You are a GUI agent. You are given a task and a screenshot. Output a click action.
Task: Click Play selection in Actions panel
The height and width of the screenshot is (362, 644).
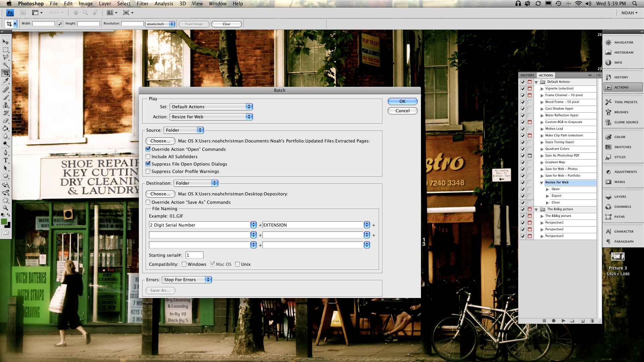(563, 321)
